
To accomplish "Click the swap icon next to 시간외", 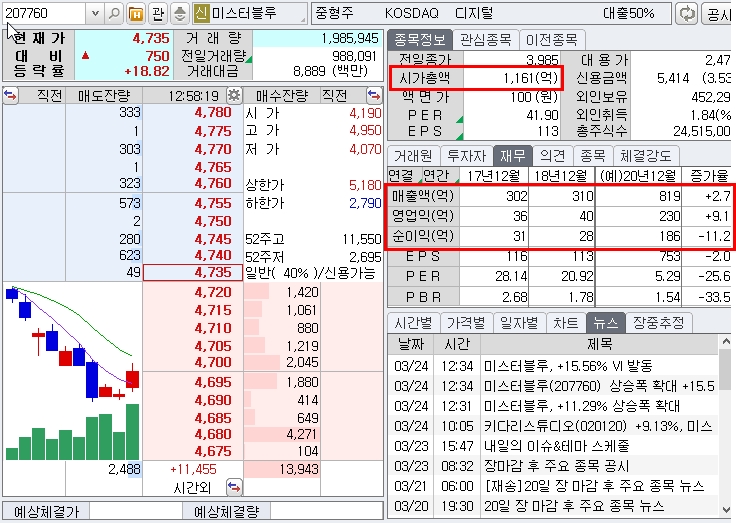I will pos(234,487).
